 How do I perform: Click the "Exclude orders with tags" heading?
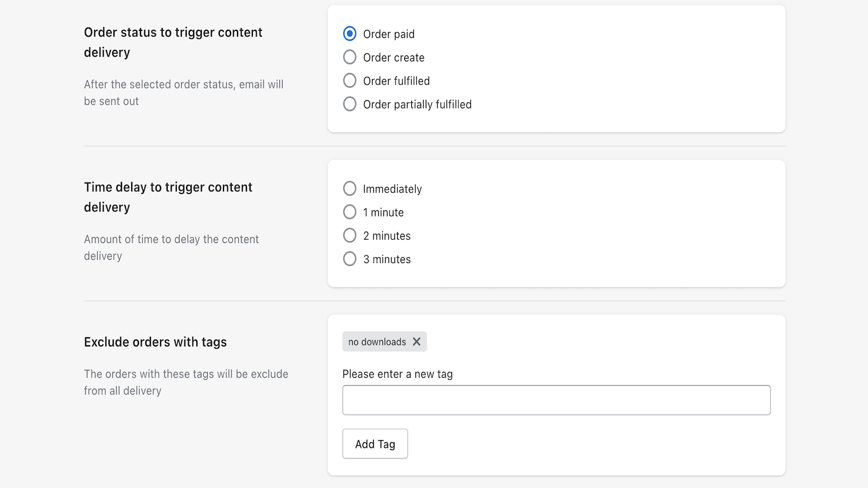point(155,342)
